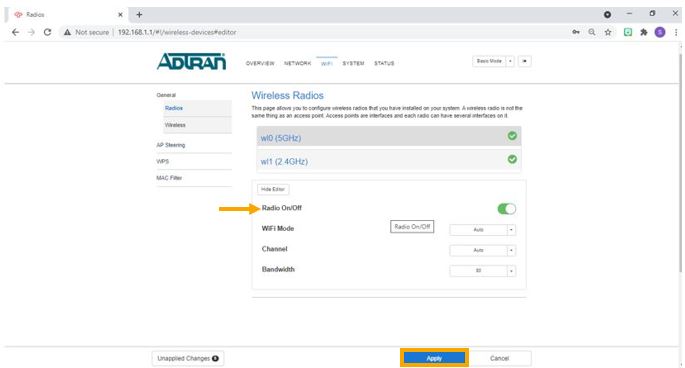Viewport: 685px width, 368px height.
Task: Click the Unapplied Changes count badge
Action: click(215, 358)
